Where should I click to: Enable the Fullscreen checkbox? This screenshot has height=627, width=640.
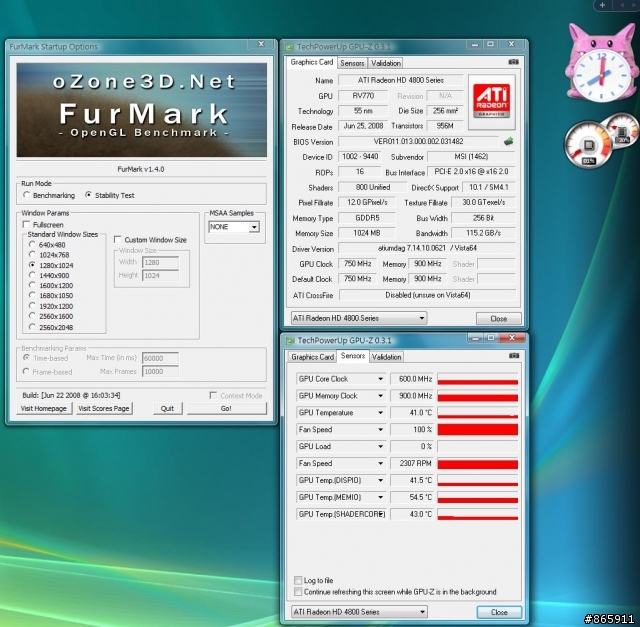click(27, 225)
